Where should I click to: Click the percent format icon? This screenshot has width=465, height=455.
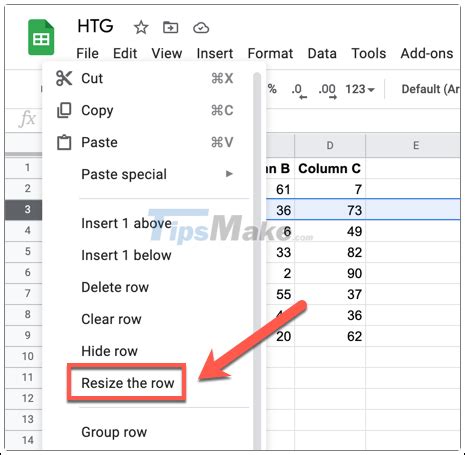click(272, 89)
